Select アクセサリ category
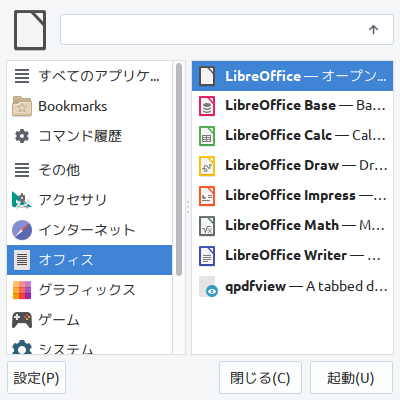The image size is (400, 400). tap(89, 200)
